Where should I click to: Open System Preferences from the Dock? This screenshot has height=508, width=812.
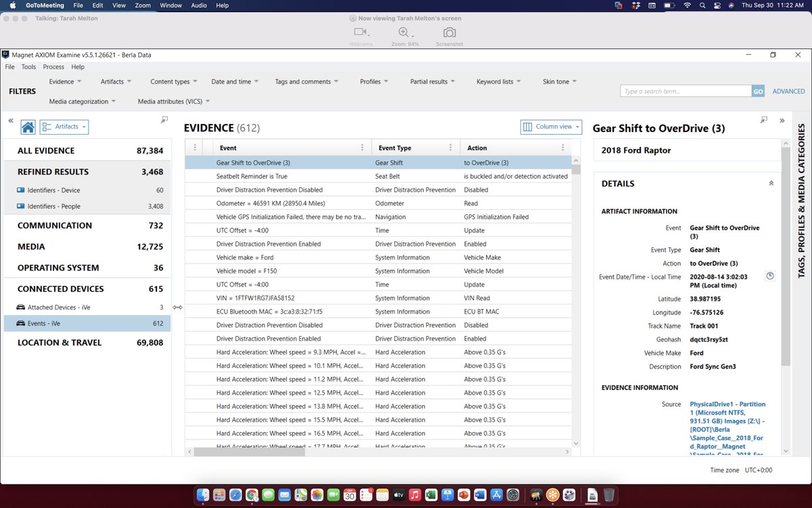(513, 495)
